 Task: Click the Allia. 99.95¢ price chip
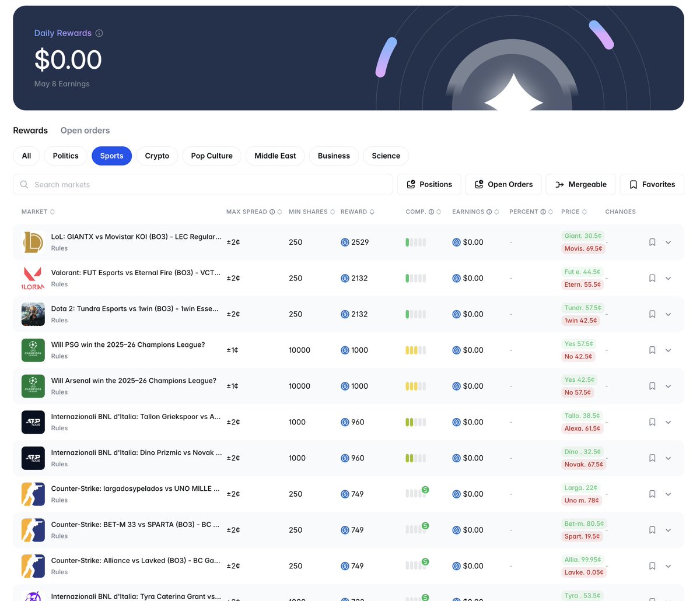coord(583,560)
